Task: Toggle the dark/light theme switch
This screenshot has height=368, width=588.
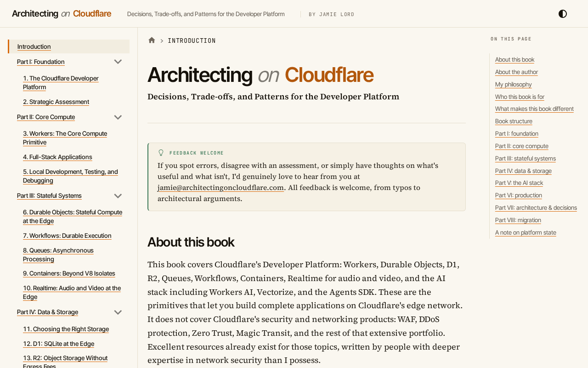Action: tap(563, 14)
